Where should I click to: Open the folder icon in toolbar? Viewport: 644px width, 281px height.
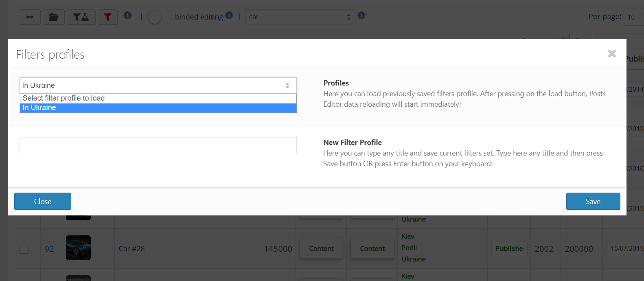54,17
